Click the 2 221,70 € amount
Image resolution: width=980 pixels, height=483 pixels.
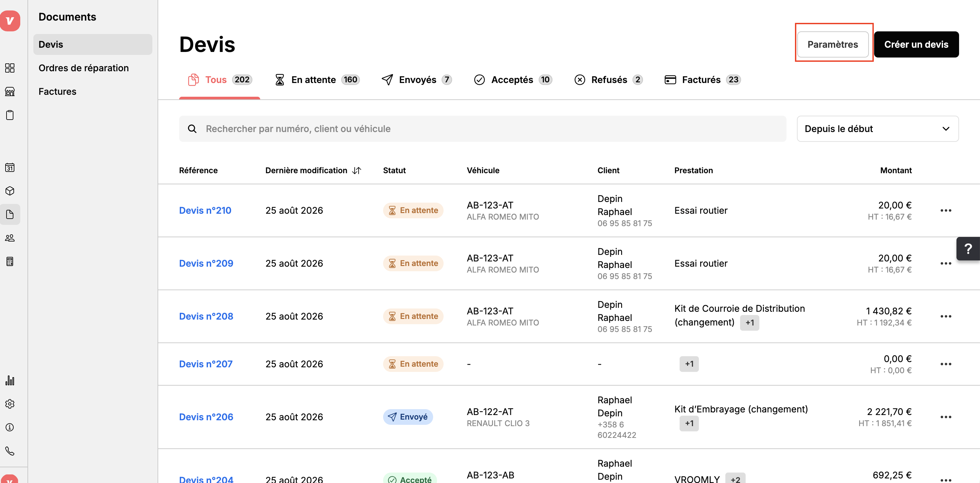pos(889,412)
